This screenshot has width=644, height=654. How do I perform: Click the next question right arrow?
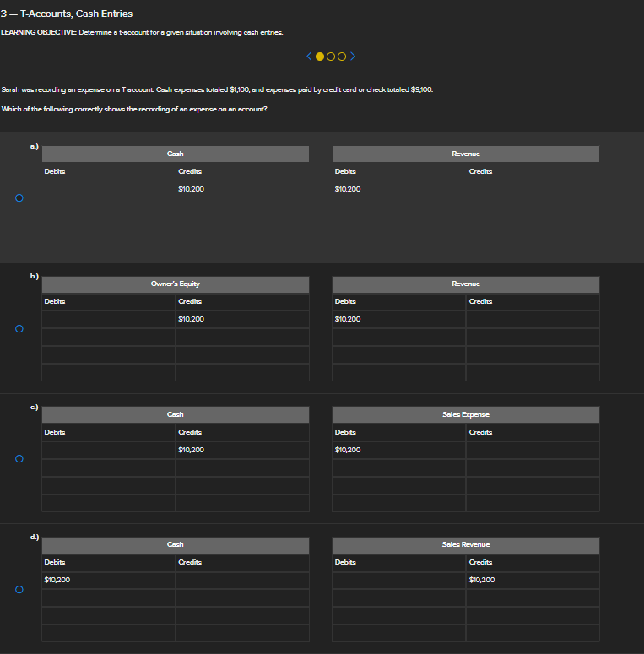coord(353,57)
